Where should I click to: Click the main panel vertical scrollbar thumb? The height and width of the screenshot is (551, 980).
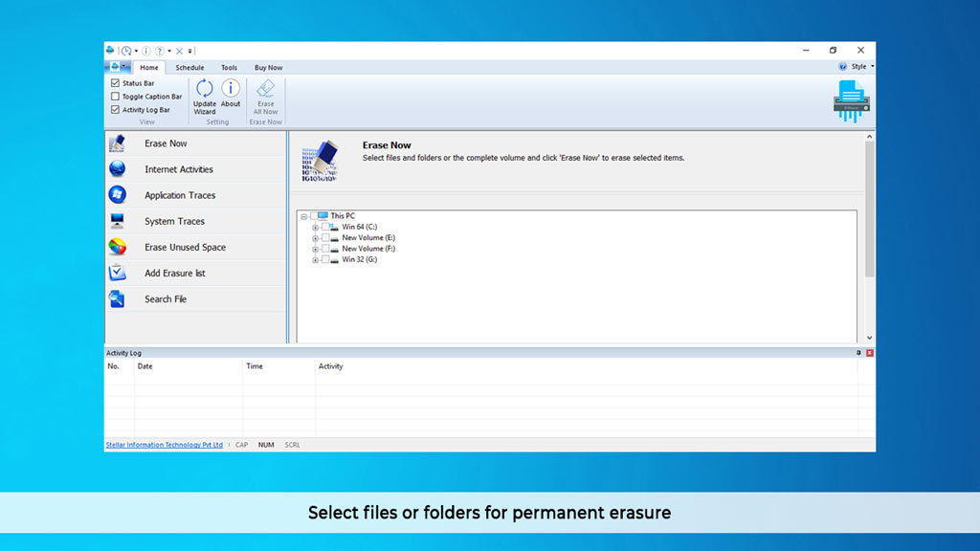(869, 209)
